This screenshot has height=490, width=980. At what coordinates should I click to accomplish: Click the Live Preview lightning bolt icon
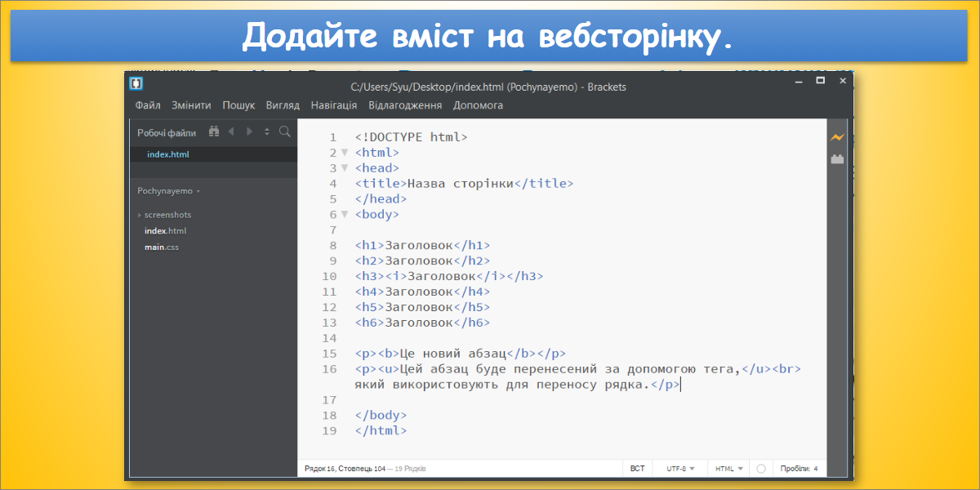tap(837, 137)
